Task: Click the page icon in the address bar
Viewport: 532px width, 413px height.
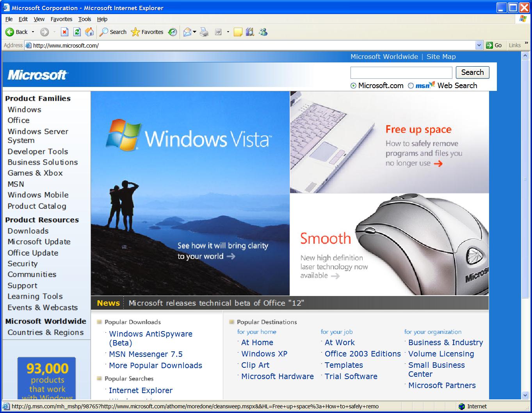Action: pos(28,45)
